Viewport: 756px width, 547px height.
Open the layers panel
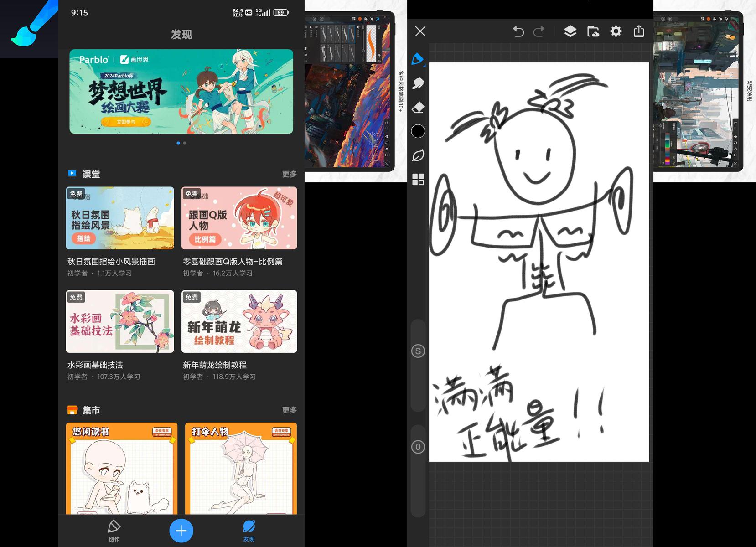570,31
